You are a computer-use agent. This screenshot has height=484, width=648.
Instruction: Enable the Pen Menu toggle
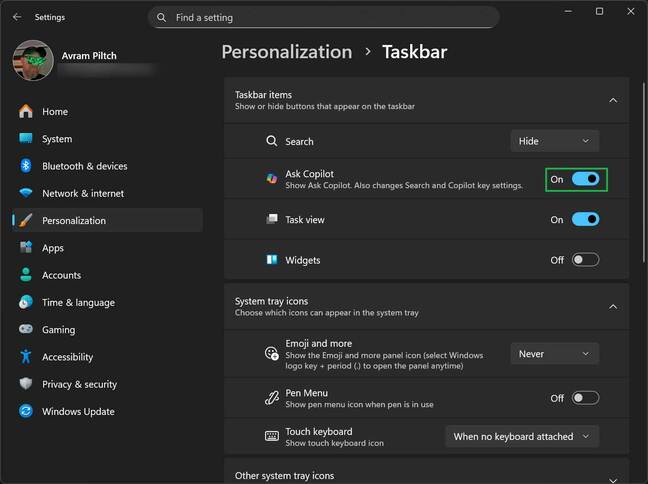[x=585, y=398]
